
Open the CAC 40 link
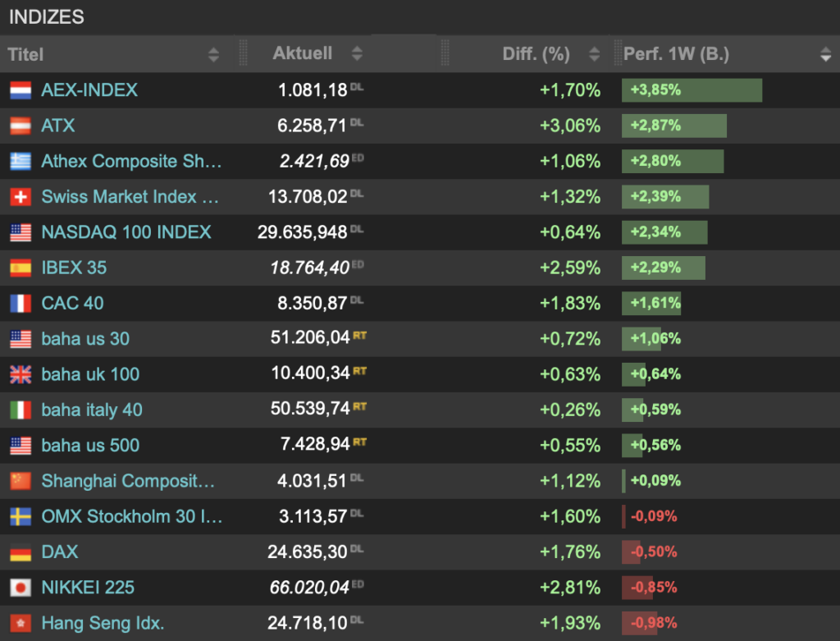pos(72,304)
